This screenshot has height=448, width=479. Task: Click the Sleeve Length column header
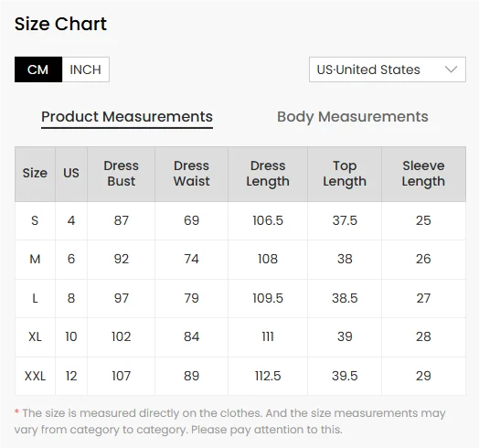tap(423, 174)
